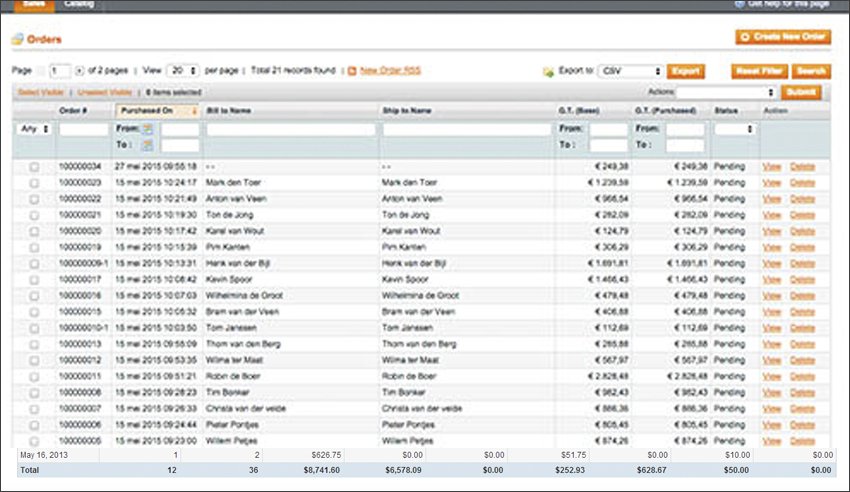Tick checkbox for order 100000034
Screen dimensions: 850x492
pyautogui.click(x=34, y=167)
